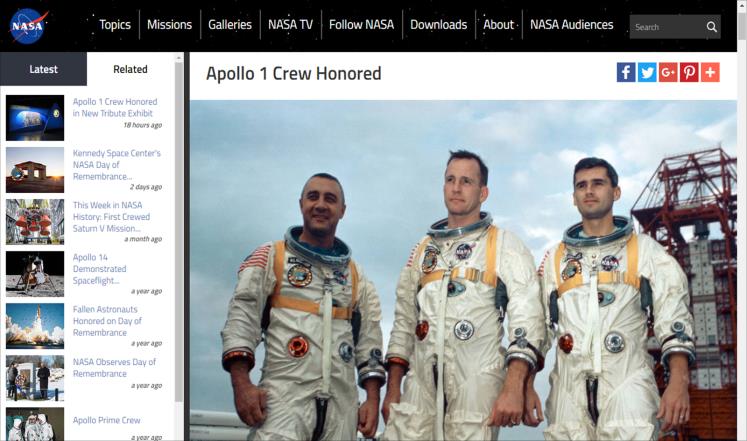Share article on Facebook
Viewport: 747px width, 441px height.
tap(626, 72)
